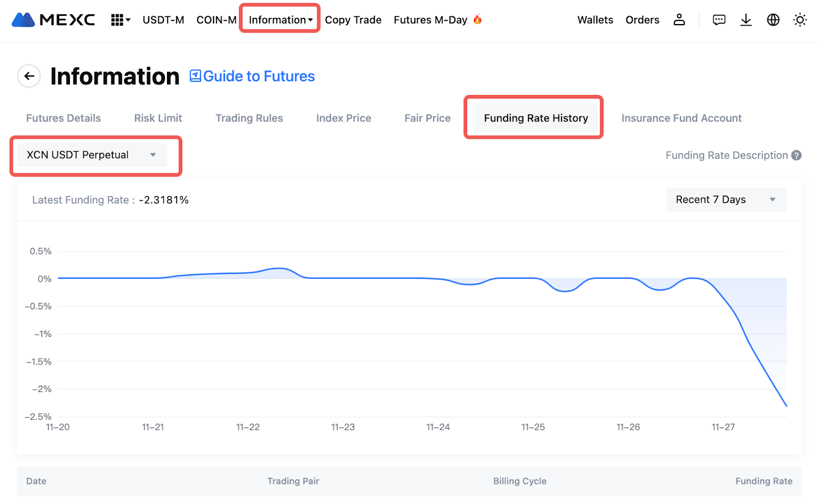Open the Recent 7 Days dropdown
Viewport: 817px width, 504px height.
(726, 200)
